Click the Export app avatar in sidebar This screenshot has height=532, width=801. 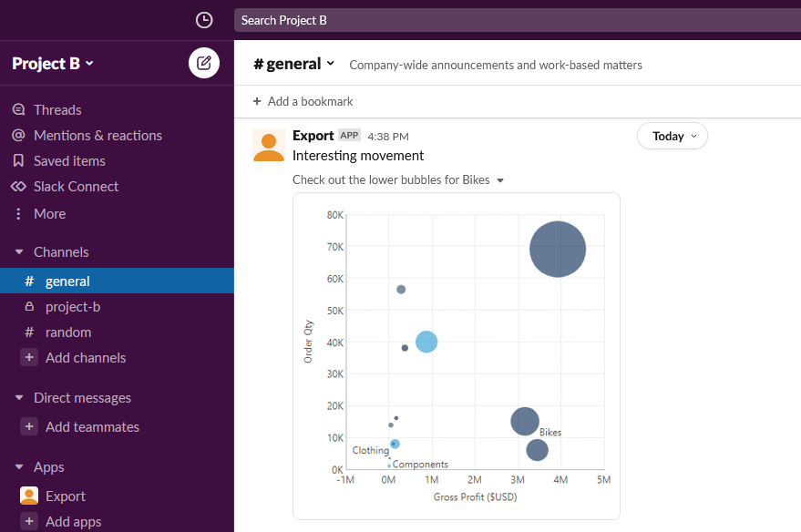29,496
